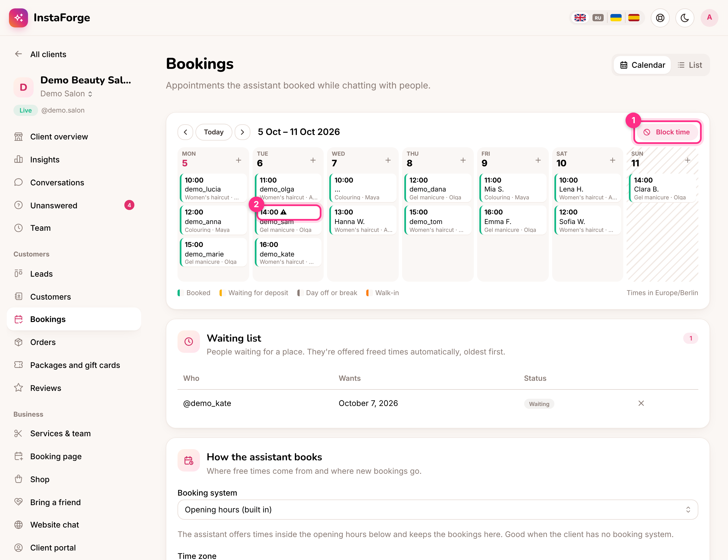
Task: Add booking on Monday 5
Action: coord(238,160)
